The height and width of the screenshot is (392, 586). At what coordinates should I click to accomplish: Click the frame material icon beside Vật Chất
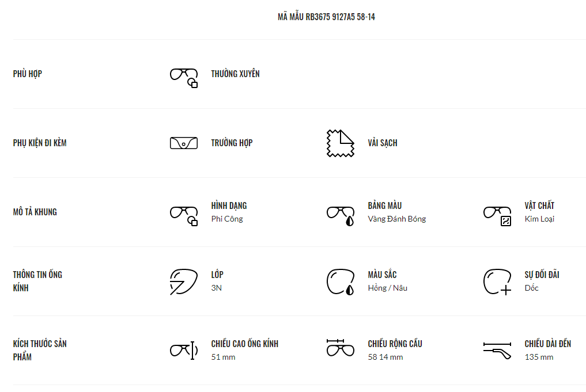[x=497, y=215]
